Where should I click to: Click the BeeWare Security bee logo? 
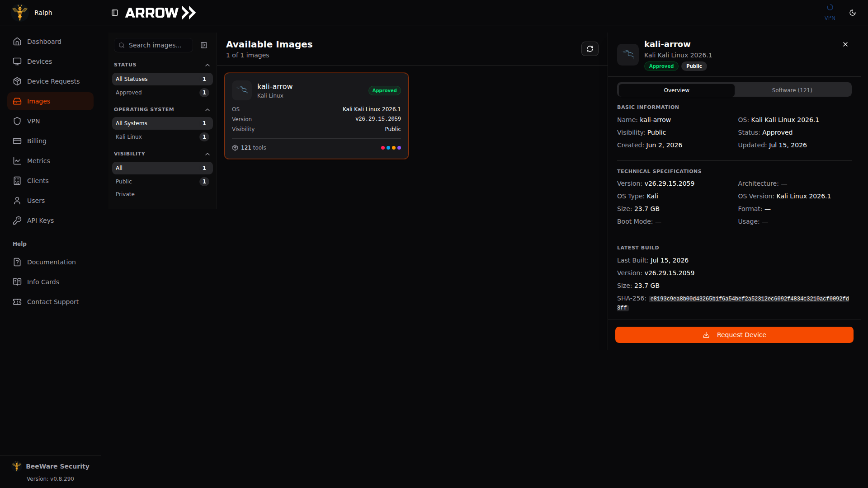(17, 466)
